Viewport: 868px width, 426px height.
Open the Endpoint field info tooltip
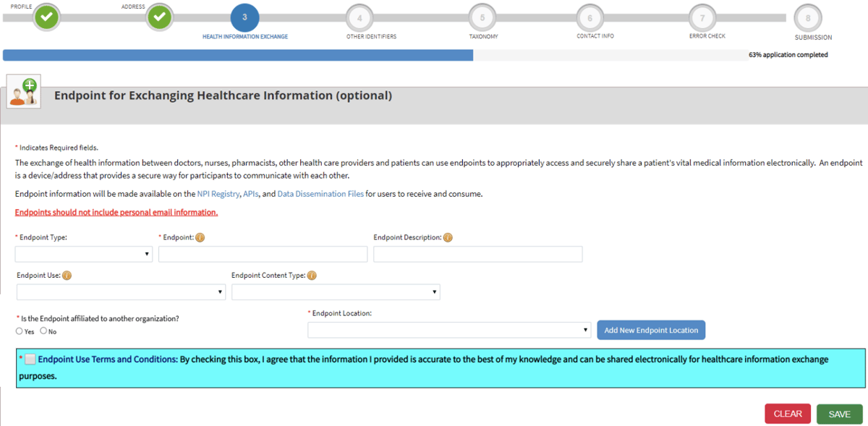tap(200, 237)
